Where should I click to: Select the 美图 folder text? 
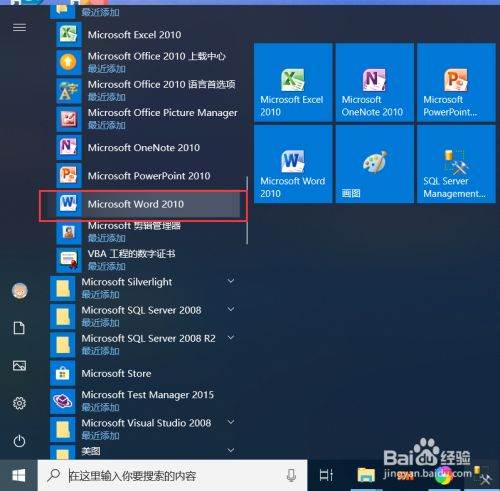click(x=91, y=451)
